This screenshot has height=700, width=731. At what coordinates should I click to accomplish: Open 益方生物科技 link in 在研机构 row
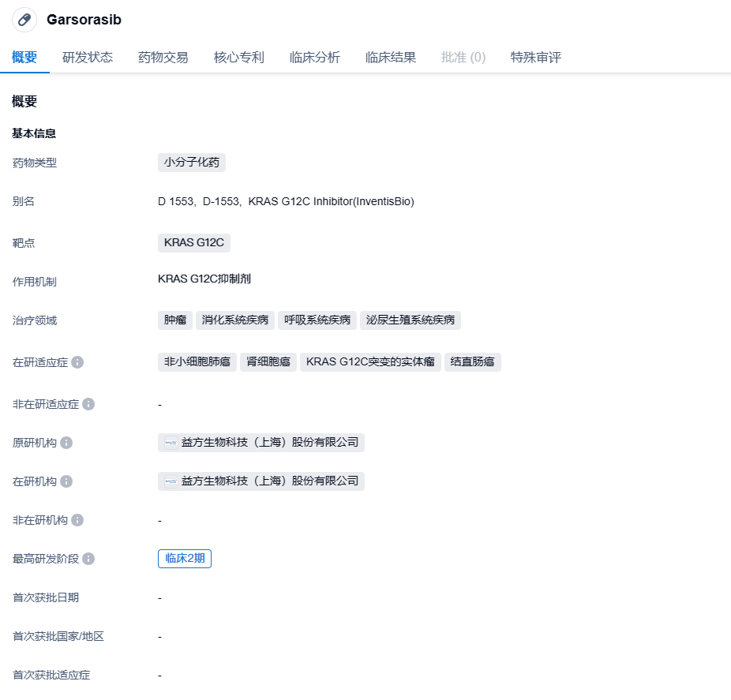pyautogui.click(x=269, y=481)
